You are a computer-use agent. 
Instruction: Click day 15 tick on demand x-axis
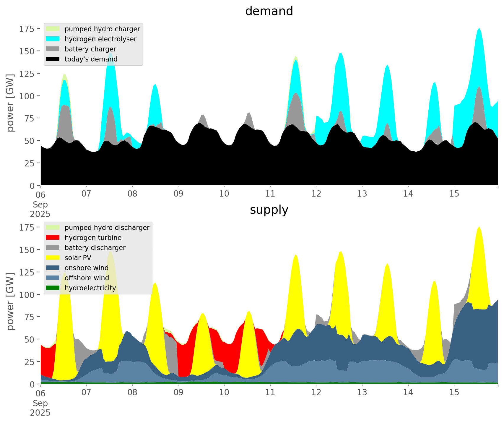(x=454, y=194)
